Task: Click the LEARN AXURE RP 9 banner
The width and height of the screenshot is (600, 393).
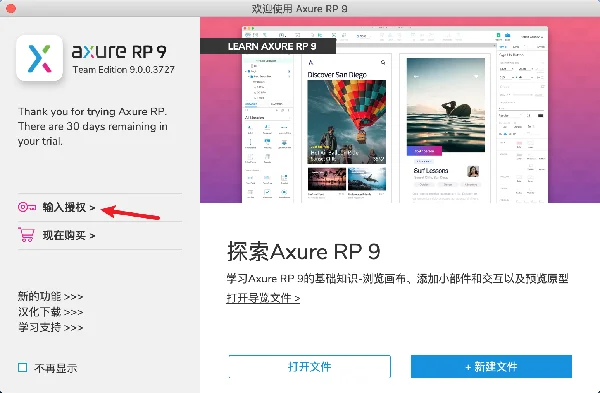Action: point(268,46)
